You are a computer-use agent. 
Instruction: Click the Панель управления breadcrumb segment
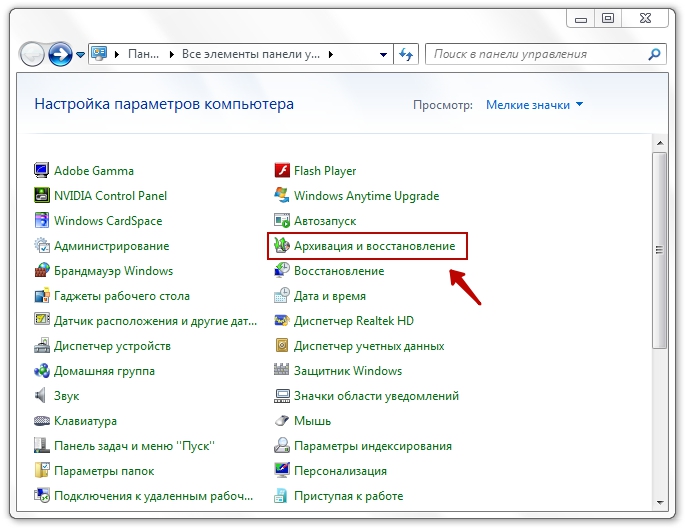pyautogui.click(x=145, y=55)
